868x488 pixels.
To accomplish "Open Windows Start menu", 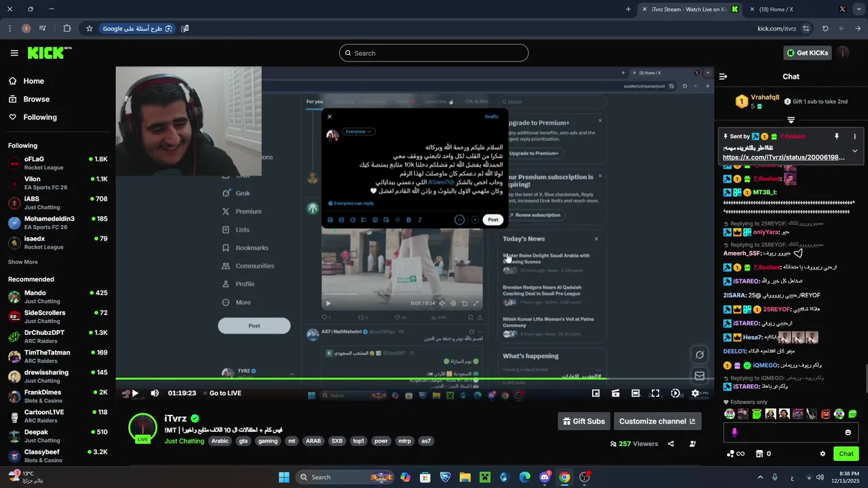I will 284,477.
